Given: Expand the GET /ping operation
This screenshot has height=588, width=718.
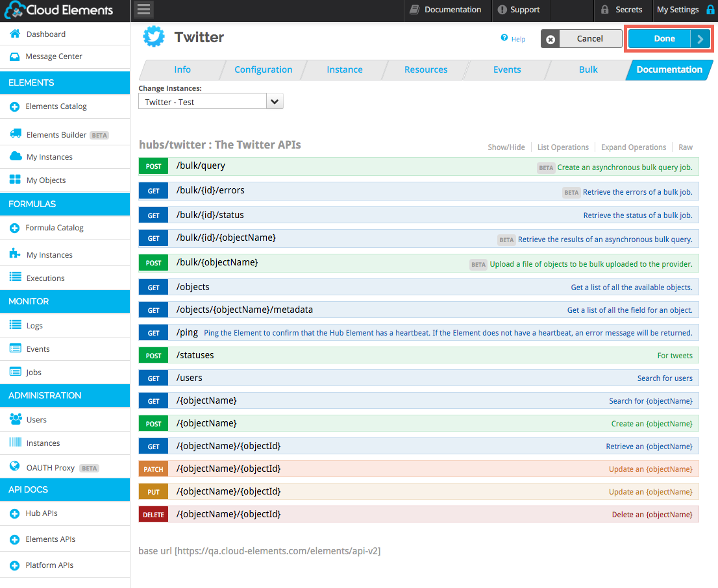Looking at the screenshot, I should [419, 332].
